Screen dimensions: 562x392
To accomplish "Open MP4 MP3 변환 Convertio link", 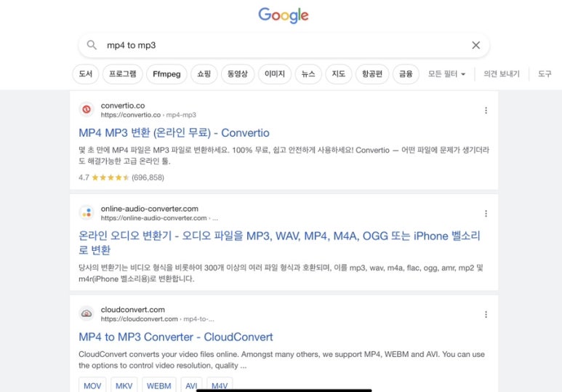I will coord(174,133).
